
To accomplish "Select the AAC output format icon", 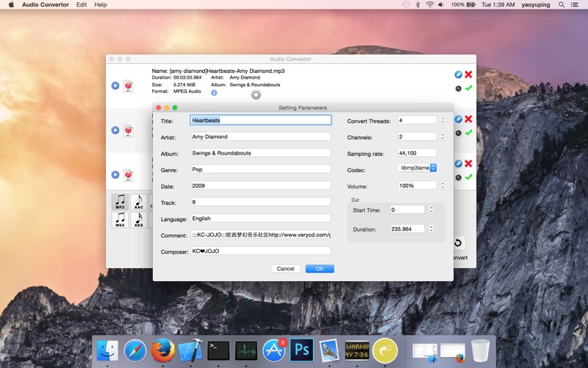I will 139,202.
